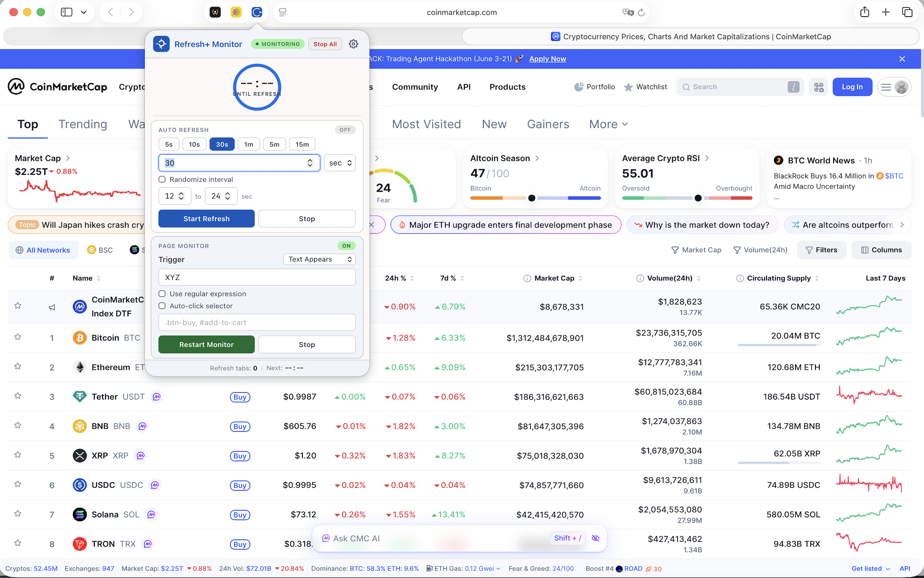Click the TRON coin logo
Image resolution: width=924 pixels, height=578 pixels.
[79, 544]
